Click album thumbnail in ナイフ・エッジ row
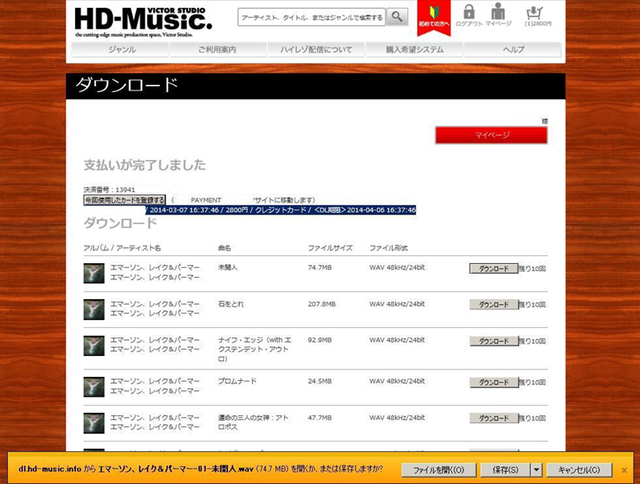This screenshot has width=640, height=484. tap(94, 346)
